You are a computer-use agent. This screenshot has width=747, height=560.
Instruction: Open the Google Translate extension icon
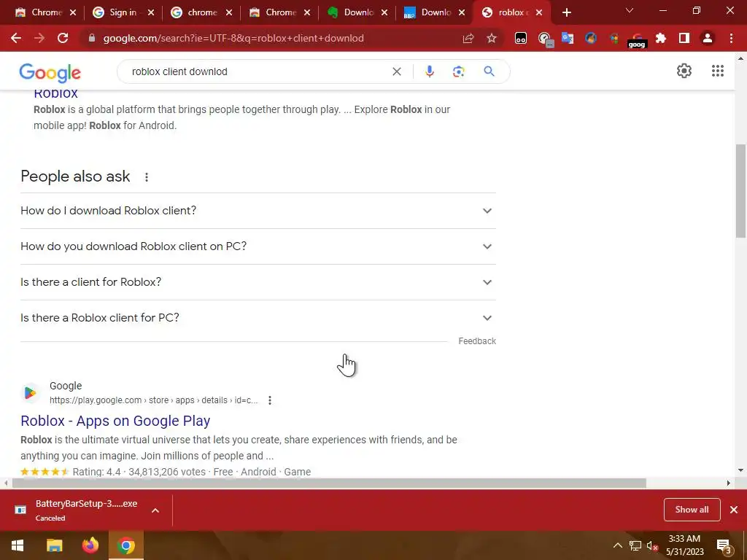(568, 38)
